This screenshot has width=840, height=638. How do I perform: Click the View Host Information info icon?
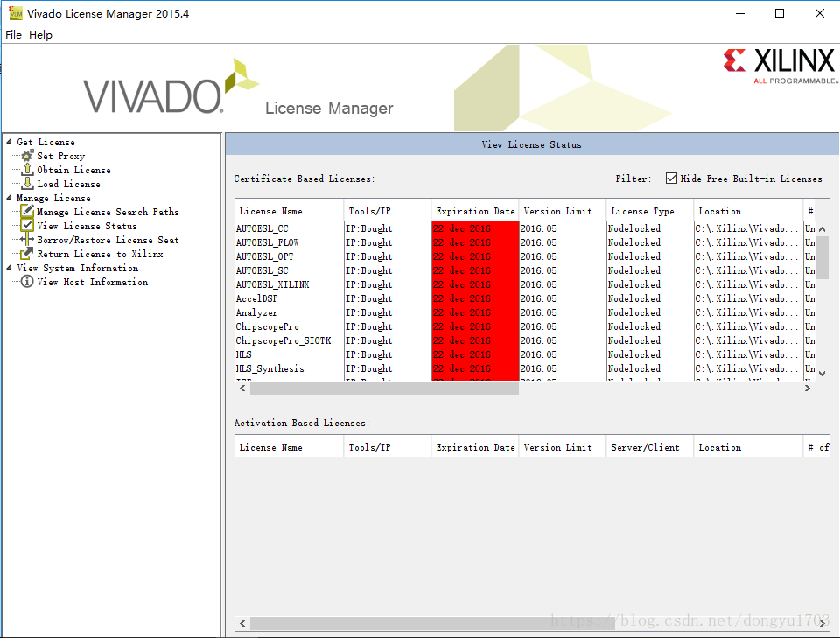[x=27, y=281]
